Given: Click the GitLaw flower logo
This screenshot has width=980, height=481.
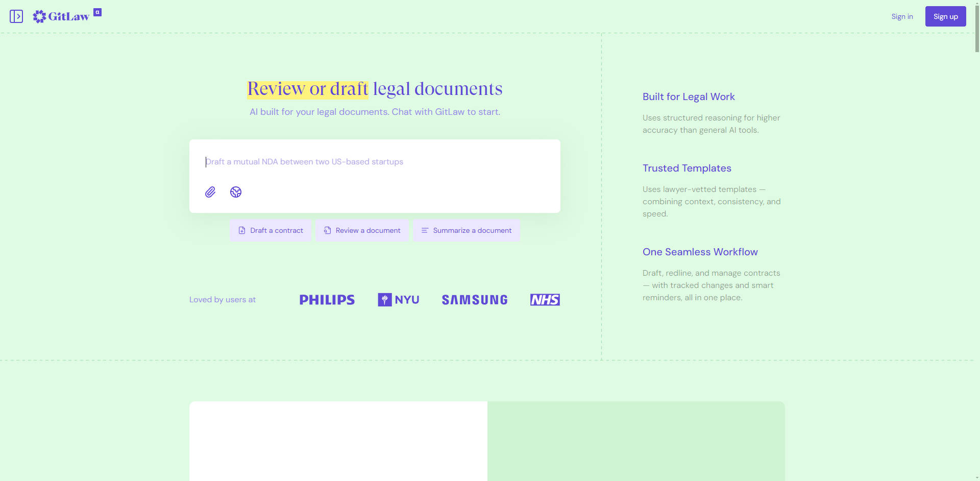Looking at the screenshot, I should 39,17.
